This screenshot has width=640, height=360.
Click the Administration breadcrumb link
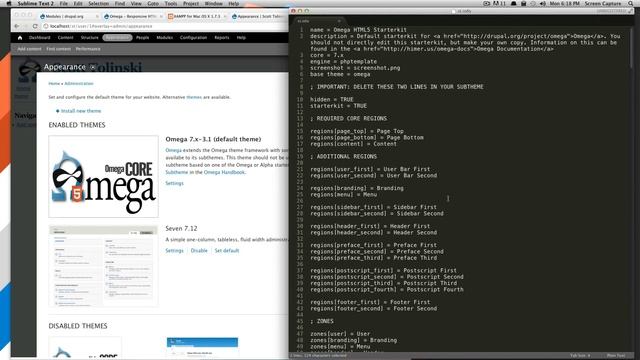coord(79,84)
